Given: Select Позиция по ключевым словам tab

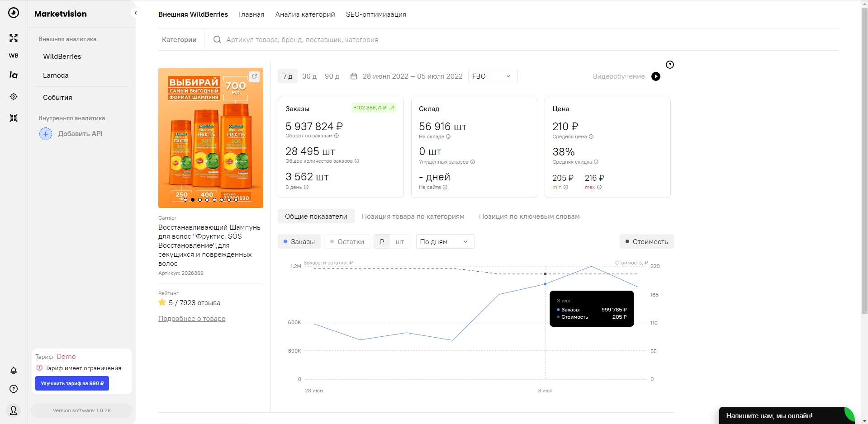Looking at the screenshot, I should (x=529, y=217).
